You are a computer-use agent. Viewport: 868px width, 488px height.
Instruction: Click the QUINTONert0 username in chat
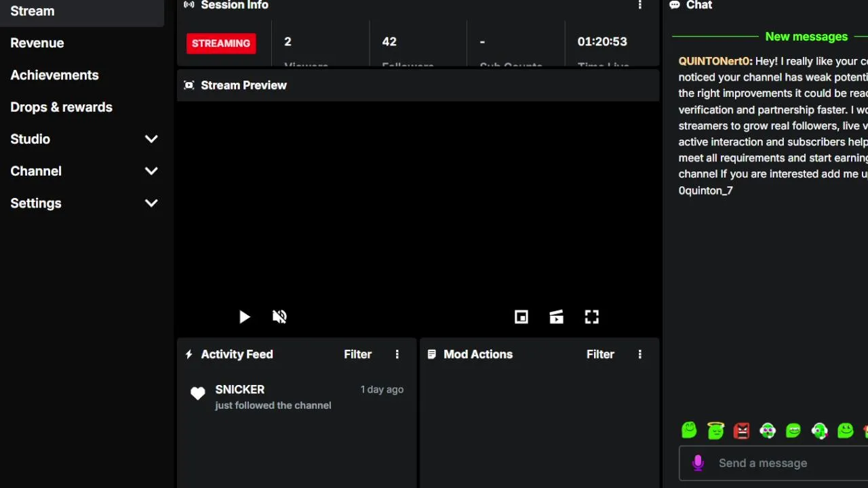pos(714,61)
